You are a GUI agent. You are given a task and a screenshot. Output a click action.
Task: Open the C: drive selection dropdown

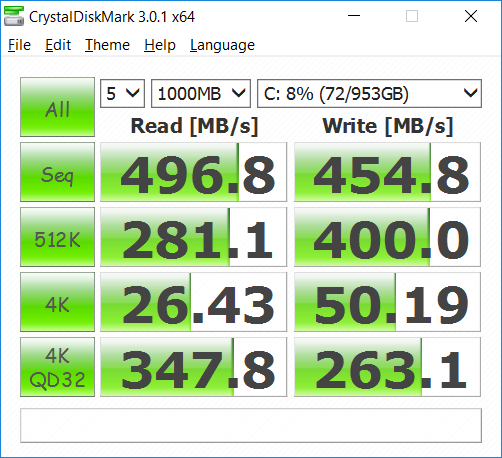(369, 94)
